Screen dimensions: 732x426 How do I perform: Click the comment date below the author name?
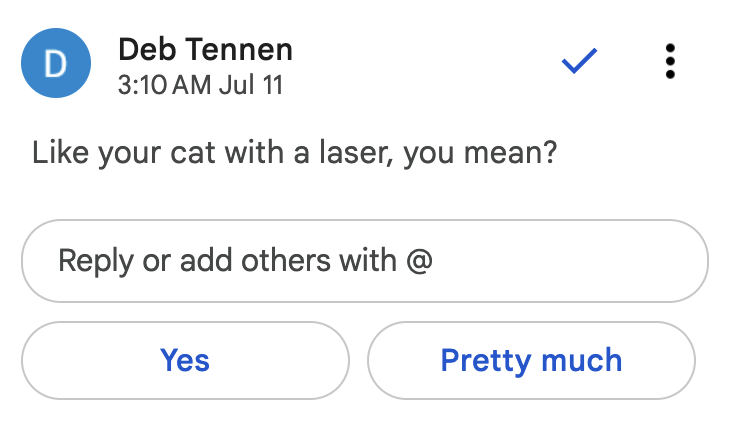point(200,85)
